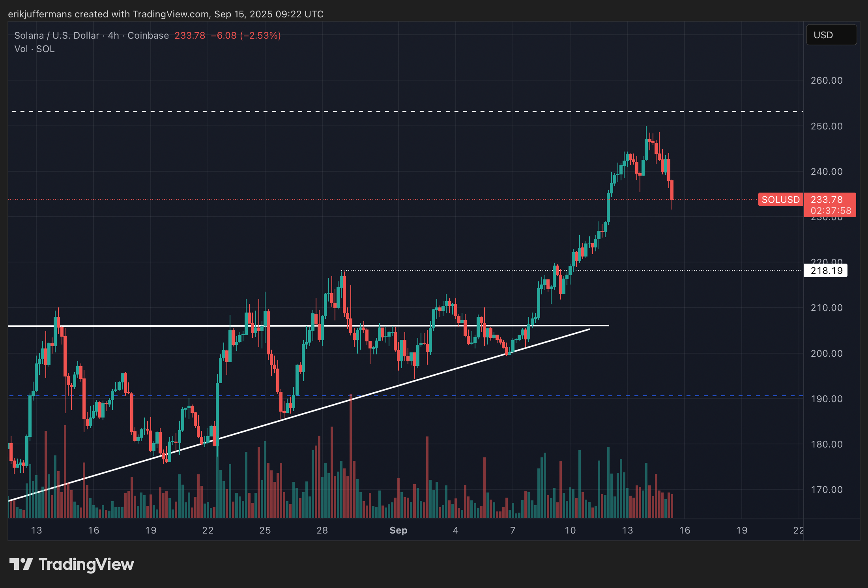Click the Coinbase exchange label
This screenshot has height=588, width=868.
tap(148, 36)
